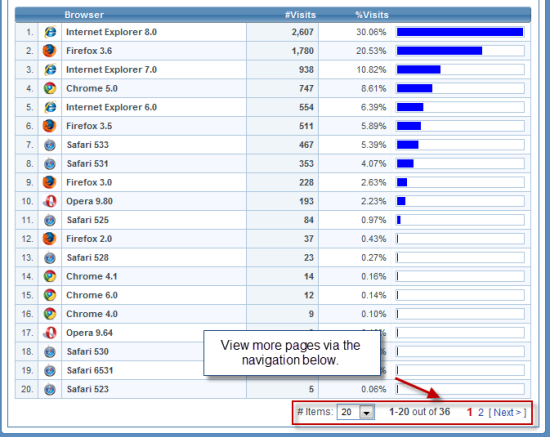Click the Safari 531 percentage bar
This screenshot has height=437, width=550.
[460, 163]
